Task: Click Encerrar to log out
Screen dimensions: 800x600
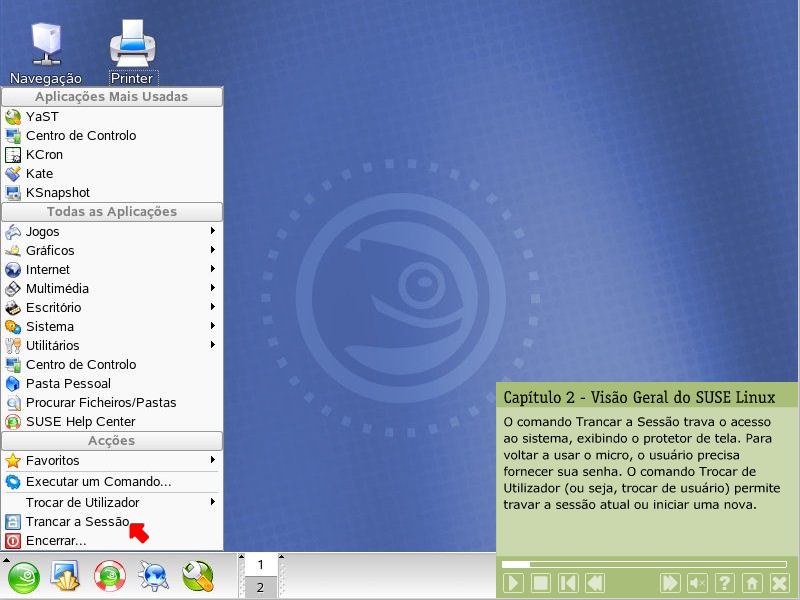Action: pyautogui.click(x=56, y=540)
